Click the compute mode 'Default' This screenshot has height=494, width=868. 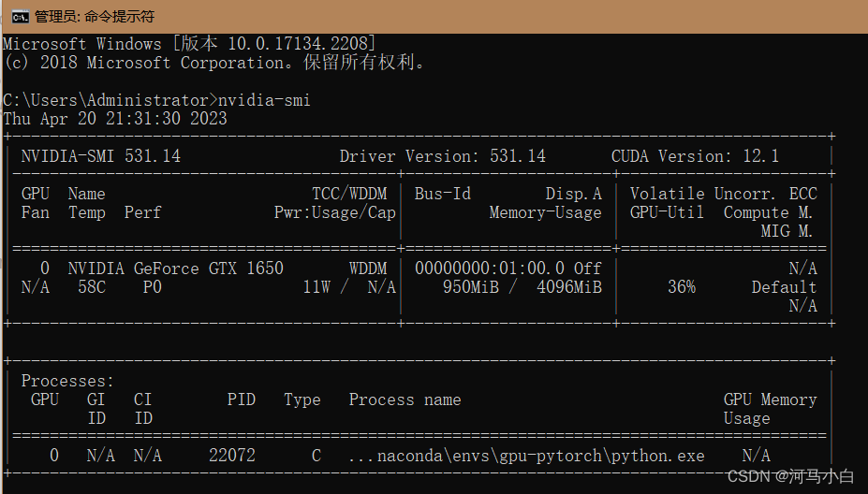(x=784, y=287)
